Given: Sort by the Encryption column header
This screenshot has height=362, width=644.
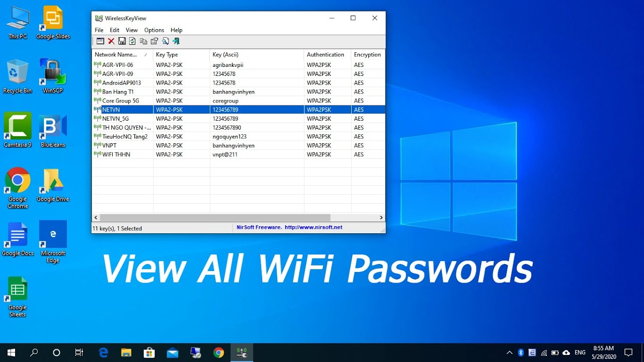Looking at the screenshot, I should [x=368, y=55].
